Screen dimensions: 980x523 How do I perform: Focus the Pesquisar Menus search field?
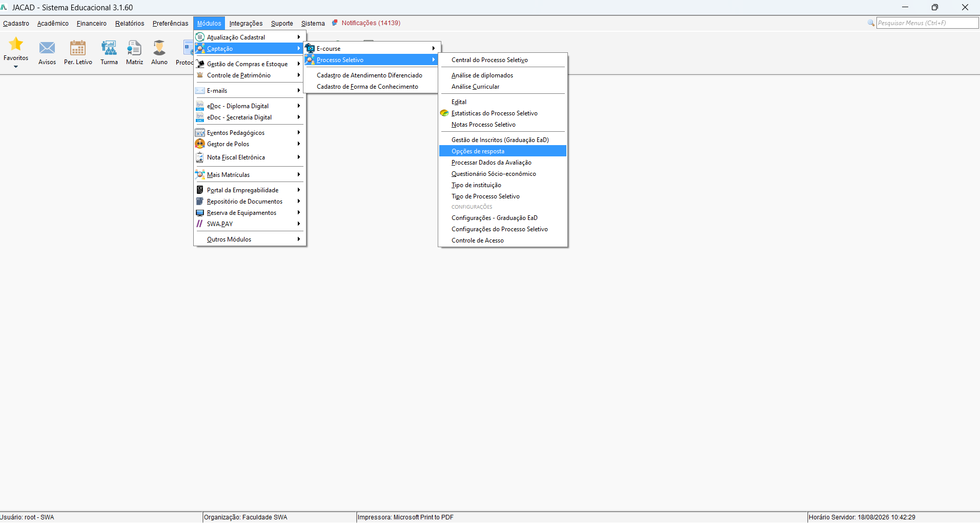click(x=927, y=23)
